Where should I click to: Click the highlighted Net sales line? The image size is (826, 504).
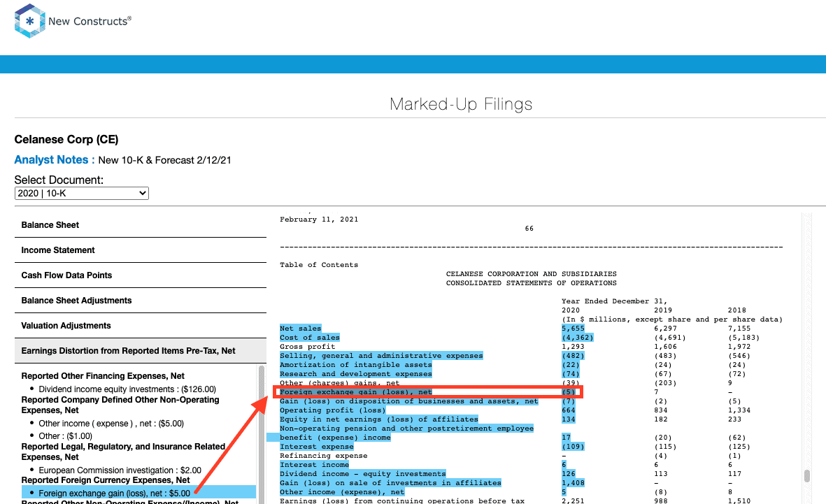tap(300, 329)
